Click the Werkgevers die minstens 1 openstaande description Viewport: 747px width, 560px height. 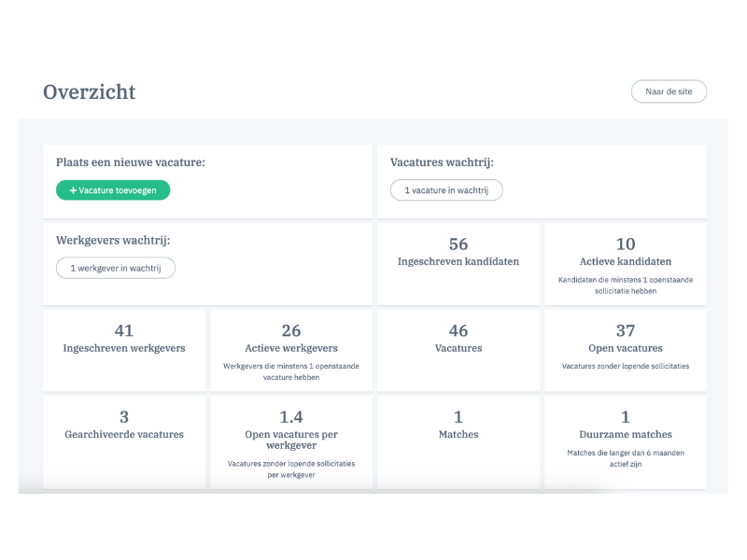coord(291,371)
